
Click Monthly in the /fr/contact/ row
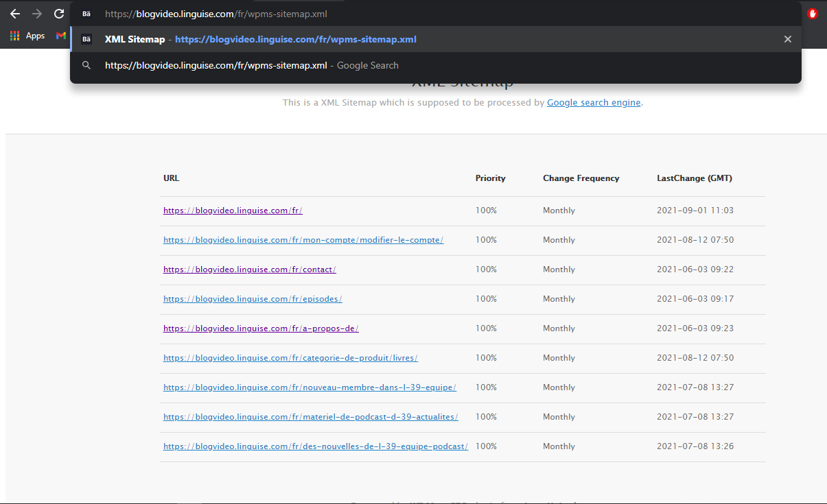coord(559,269)
